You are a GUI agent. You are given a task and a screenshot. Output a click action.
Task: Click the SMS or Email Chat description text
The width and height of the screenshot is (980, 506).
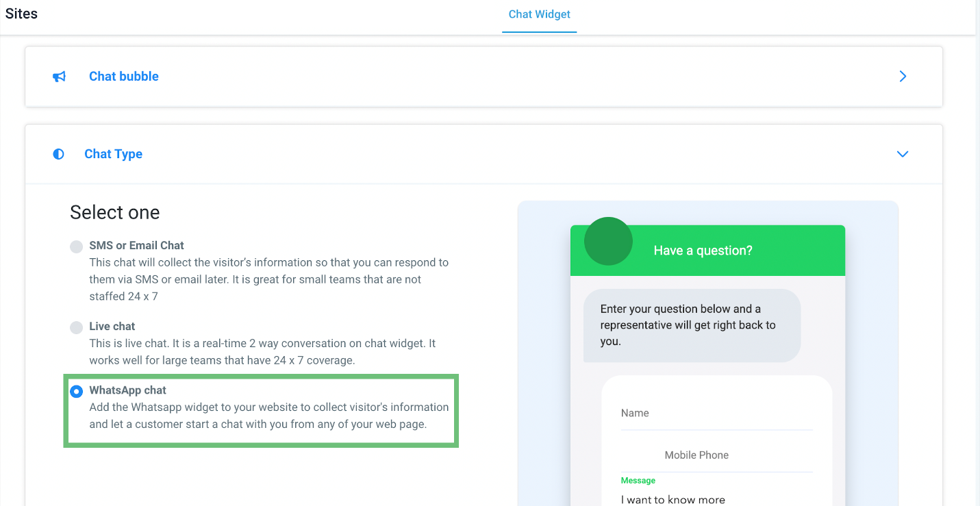[269, 279]
